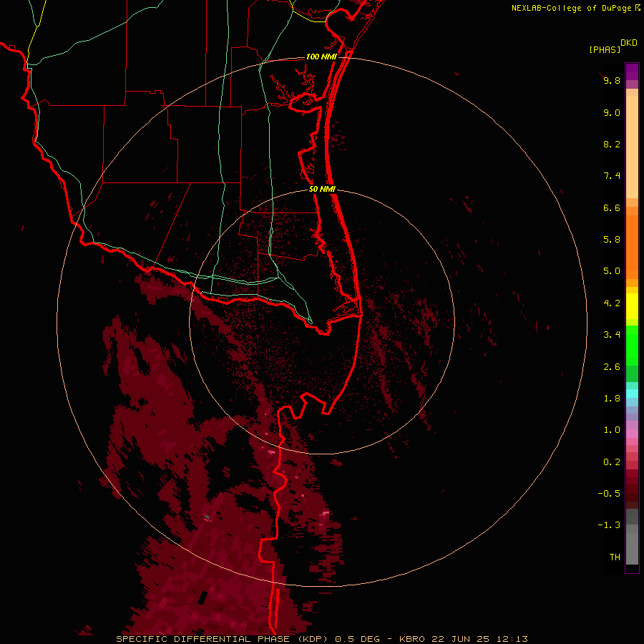Viewport: 644px width, 644px height.
Task: Pick the yellow colorbar segment
Action: coord(632,306)
